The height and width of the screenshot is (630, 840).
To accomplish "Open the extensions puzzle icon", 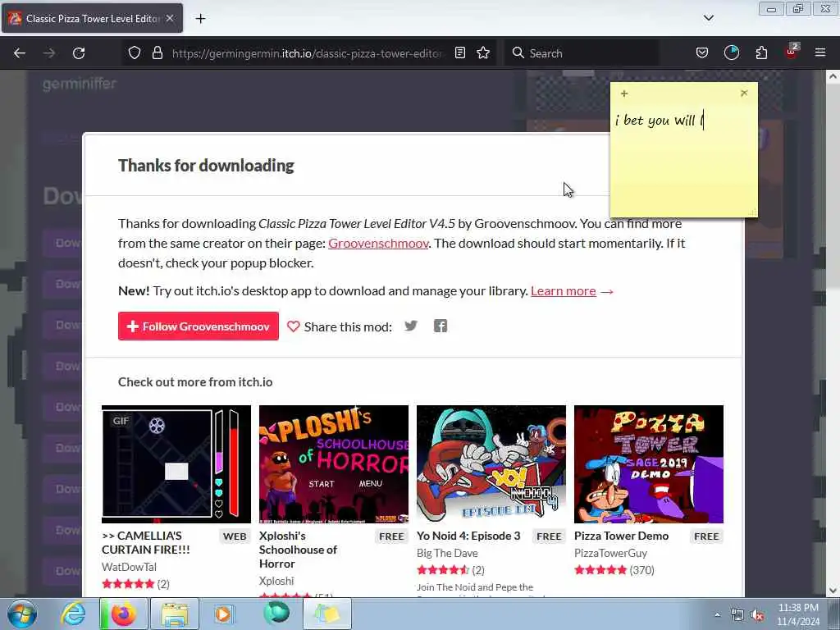I will 761,53.
